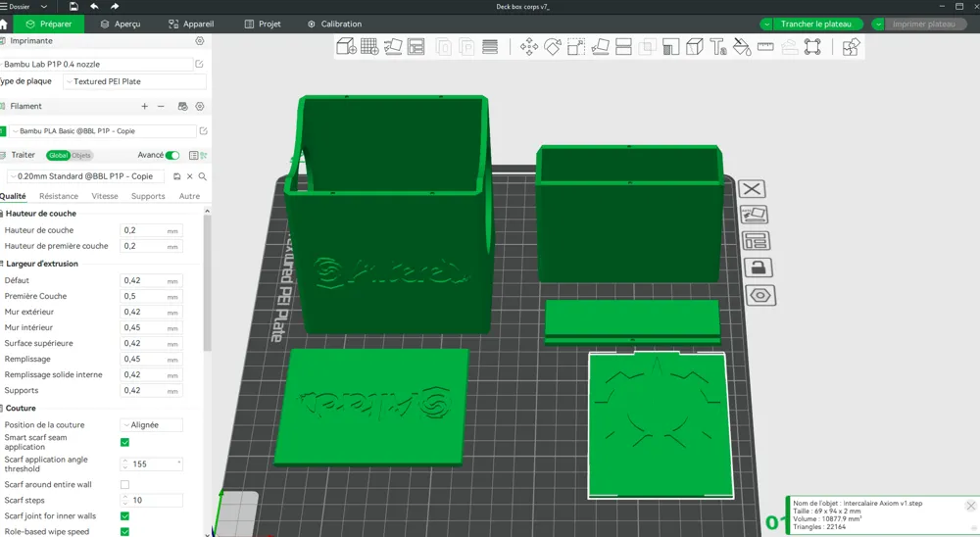Select the Scale tool
Image resolution: width=980 pixels, height=537 pixels.
pos(576,46)
